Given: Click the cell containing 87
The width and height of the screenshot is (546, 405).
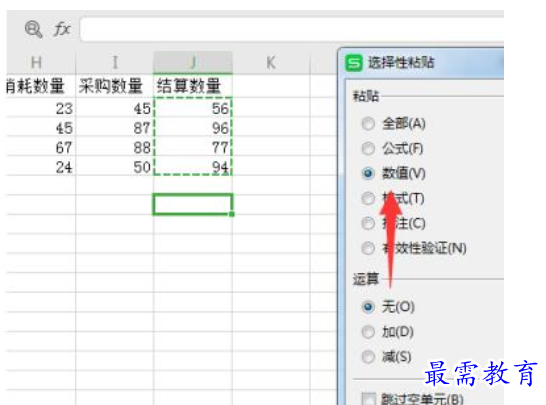Looking at the screenshot, I should pyautogui.click(x=115, y=128).
